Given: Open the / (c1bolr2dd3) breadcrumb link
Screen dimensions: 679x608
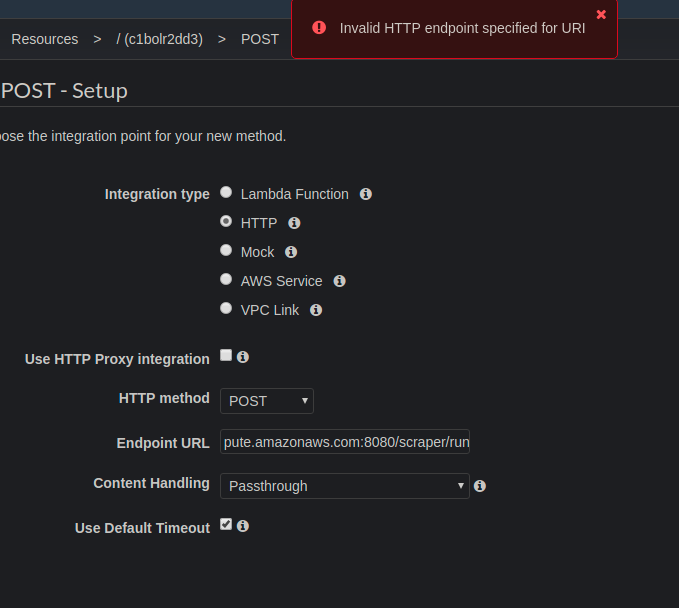Looking at the screenshot, I should [159, 39].
